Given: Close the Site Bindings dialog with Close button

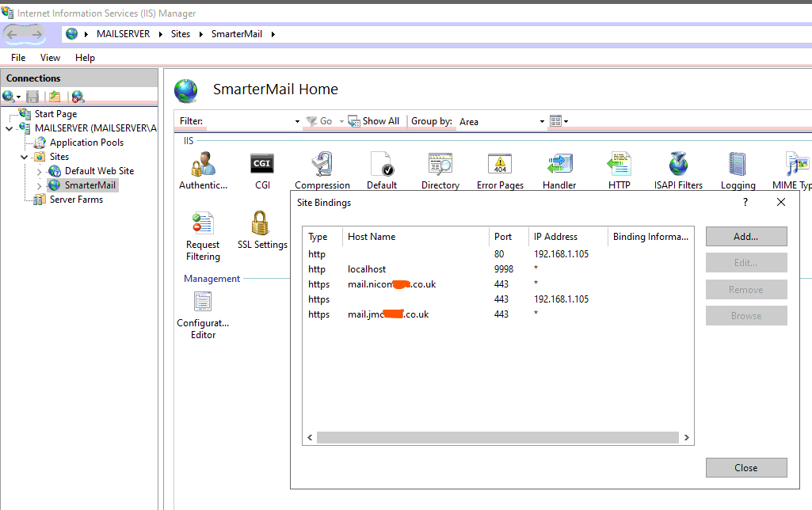Looking at the screenshot, I should click(745, 467).
